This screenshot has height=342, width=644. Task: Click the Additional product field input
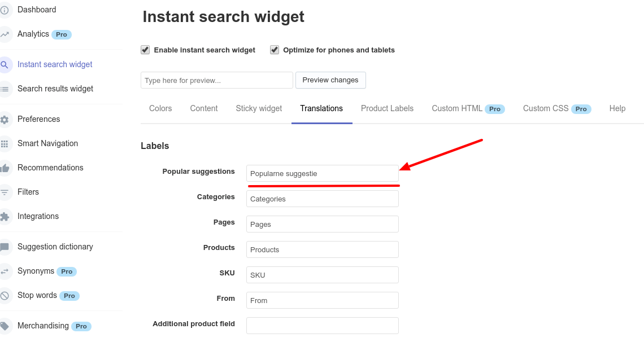pyautogui.click(x=322, y=326)
